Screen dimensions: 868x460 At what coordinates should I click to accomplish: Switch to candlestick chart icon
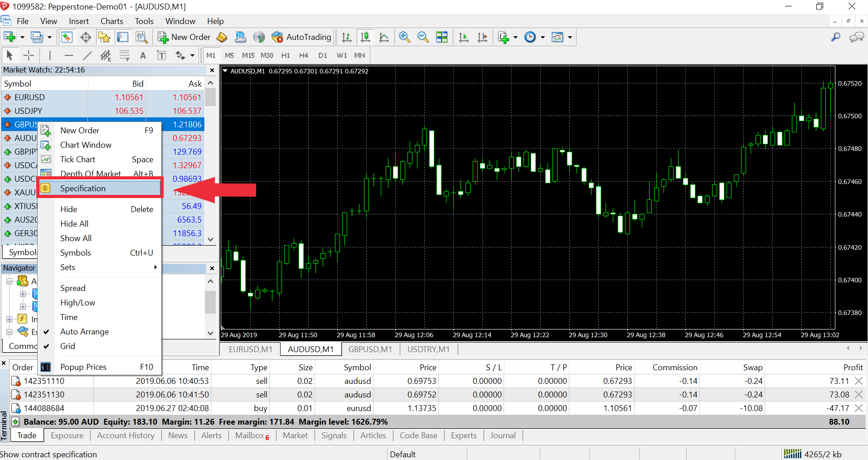(365, 37)
